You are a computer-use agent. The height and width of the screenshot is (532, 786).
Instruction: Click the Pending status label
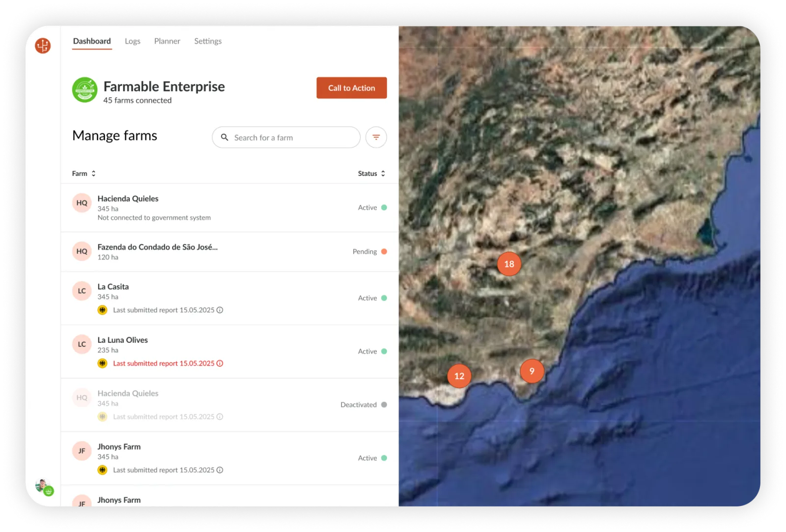click(x=365, y=252)
